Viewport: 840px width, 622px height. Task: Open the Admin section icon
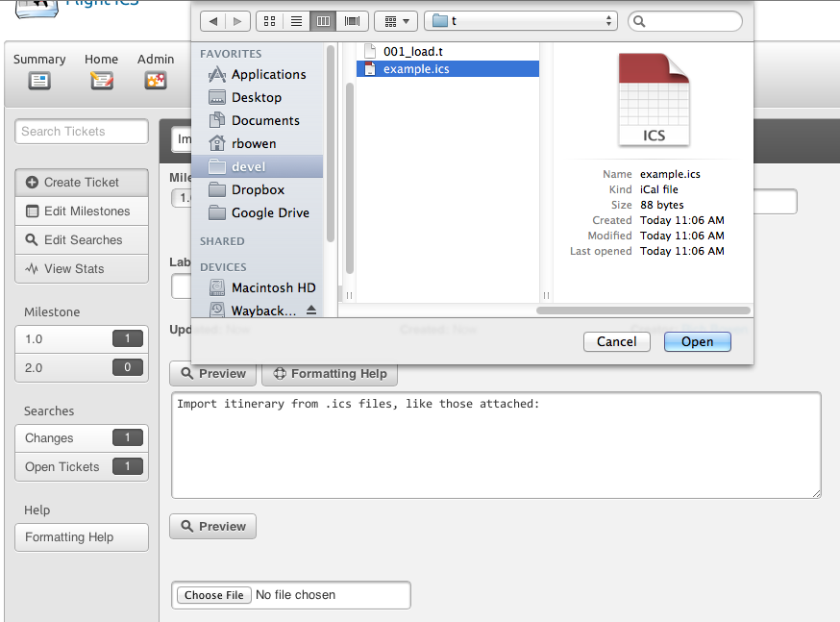[x=155, y=81]
